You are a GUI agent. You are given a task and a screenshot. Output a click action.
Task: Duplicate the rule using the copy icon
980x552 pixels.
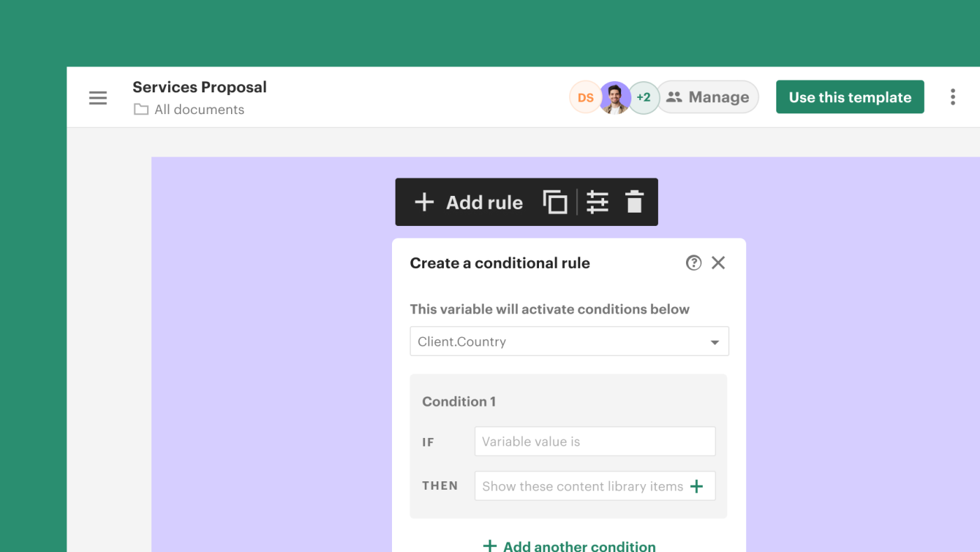pyautogui.click(x=554, y=201)
